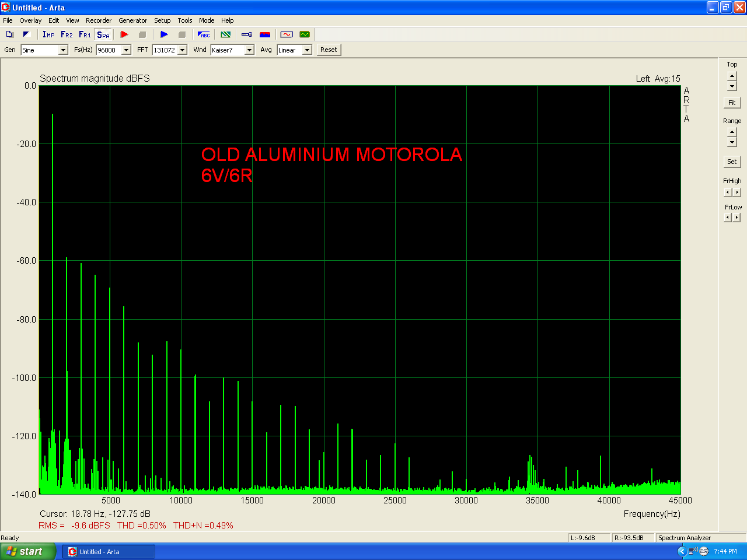Click the black-and-white B/W color toggle icon
The height and width of the screenshot is (560, 747).
[x=26, y=34]
